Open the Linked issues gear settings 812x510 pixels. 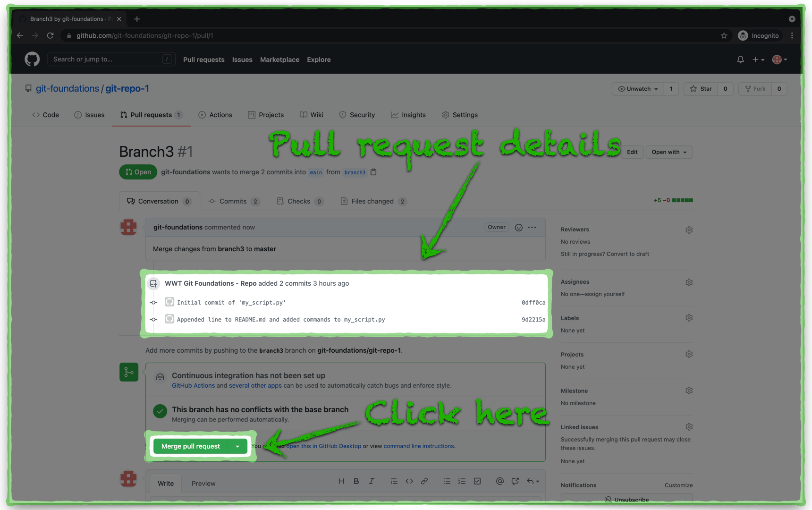tap(689, 427)
